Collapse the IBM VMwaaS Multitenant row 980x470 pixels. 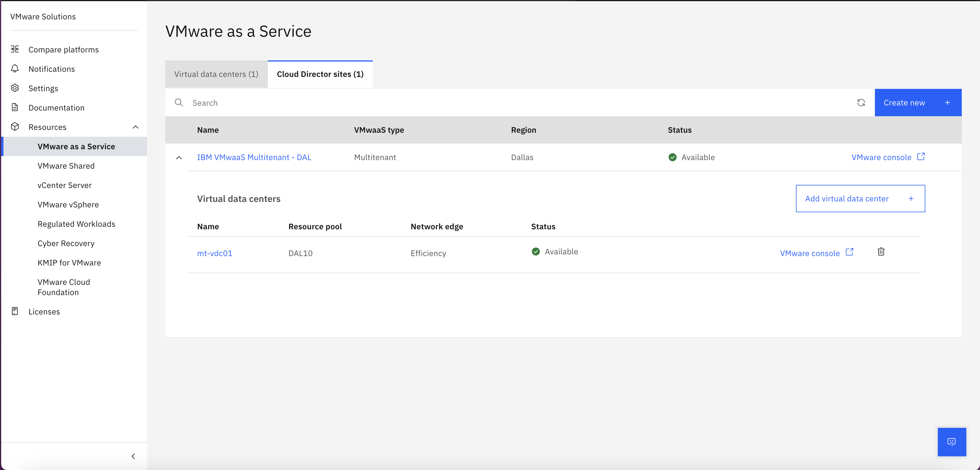pyautogui.click(x=179, y=158)
